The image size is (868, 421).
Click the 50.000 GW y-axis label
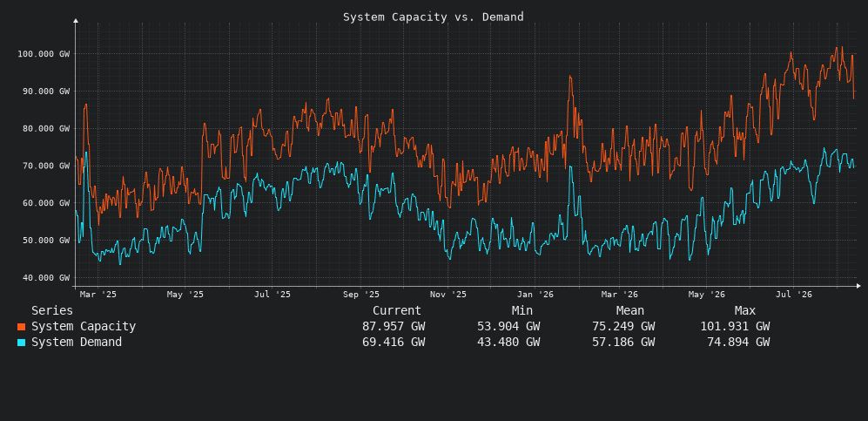click(x=46, y=241)
